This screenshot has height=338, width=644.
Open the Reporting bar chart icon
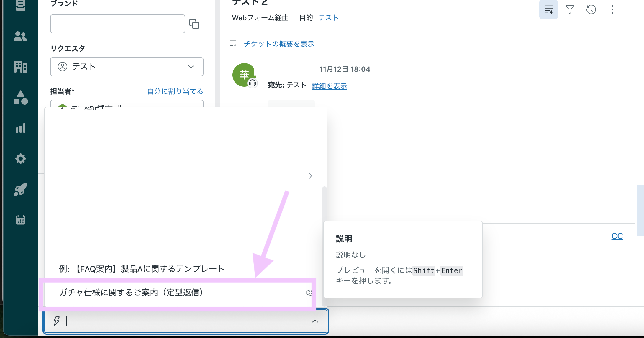pos(20,128)
